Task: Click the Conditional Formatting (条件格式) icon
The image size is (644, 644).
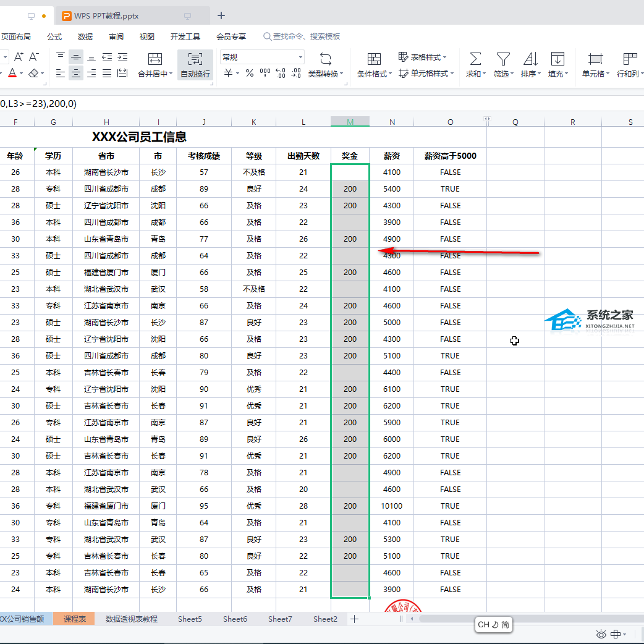Action: (374, 59)
